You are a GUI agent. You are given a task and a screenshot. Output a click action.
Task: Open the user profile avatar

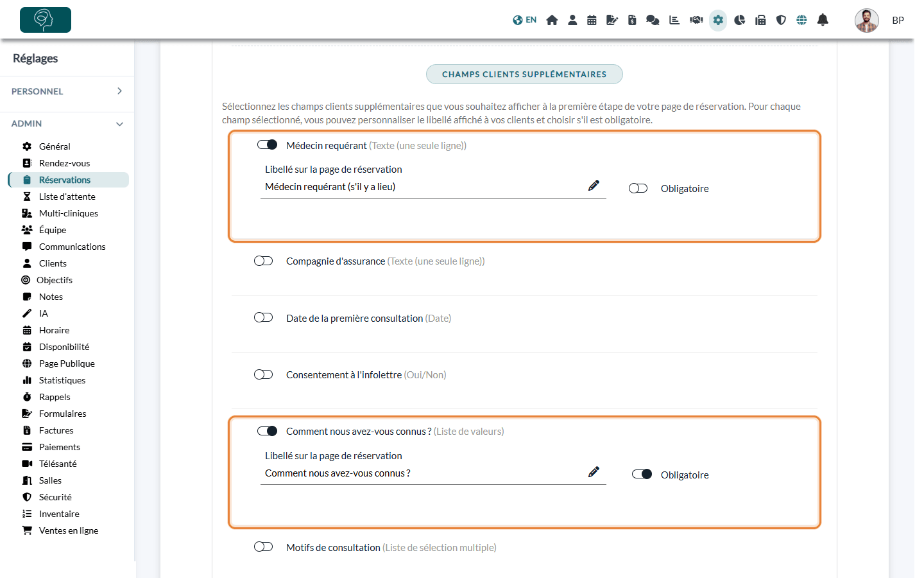pos(867,21)
